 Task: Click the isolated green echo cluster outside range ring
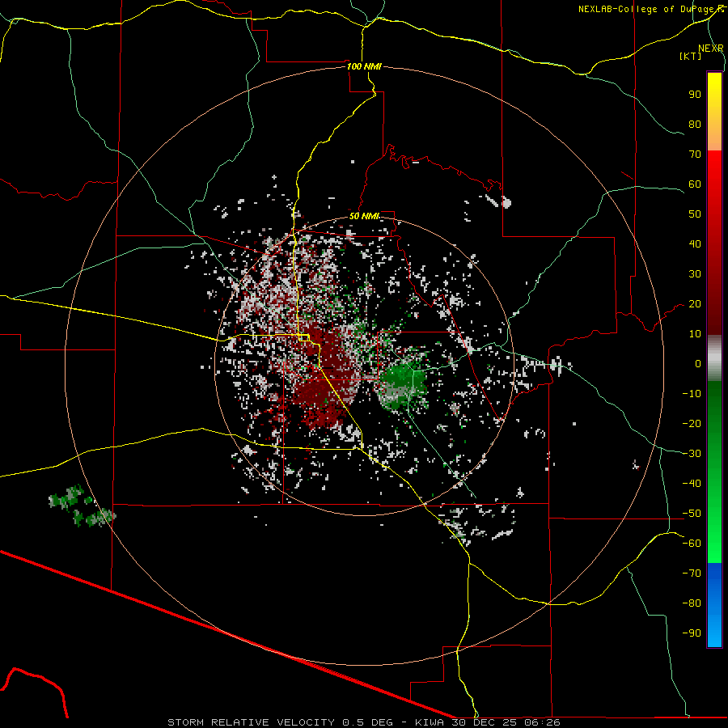click(81, 506)
